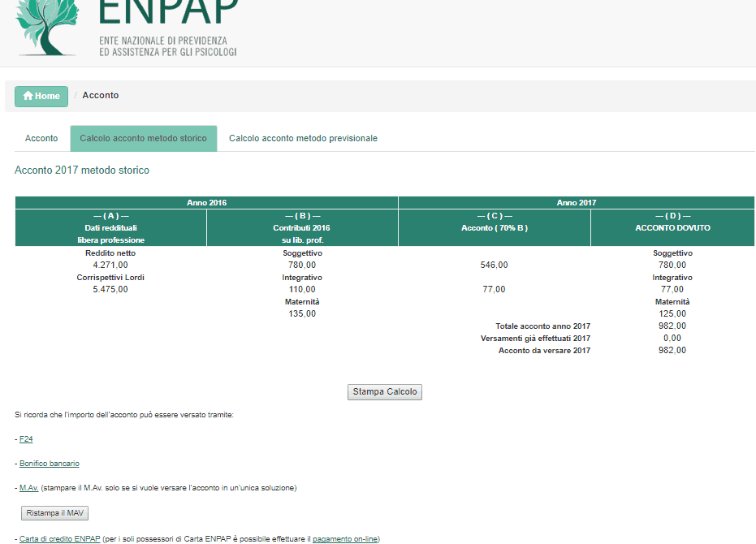Click the Stampa Calcolo button
Image resolution: width=756 pixels, height=544 pixels.
pos(385,391)
